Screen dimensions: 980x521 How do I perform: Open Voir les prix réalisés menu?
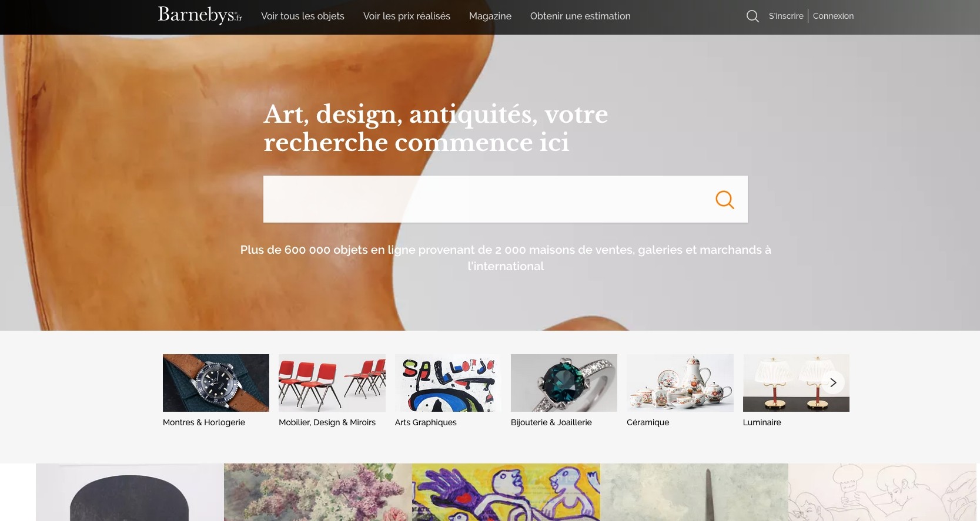coord(407,16)
